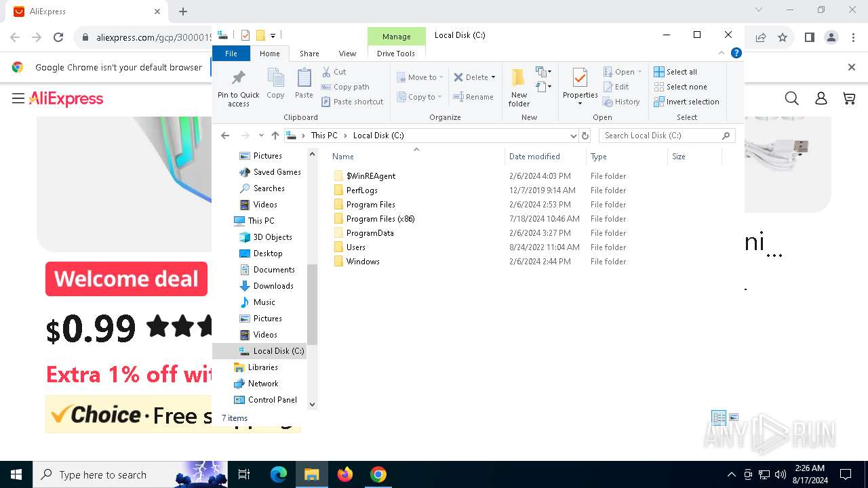Click History in Open group
This screenshot has height=488, width=868.
tap(621, 102)
